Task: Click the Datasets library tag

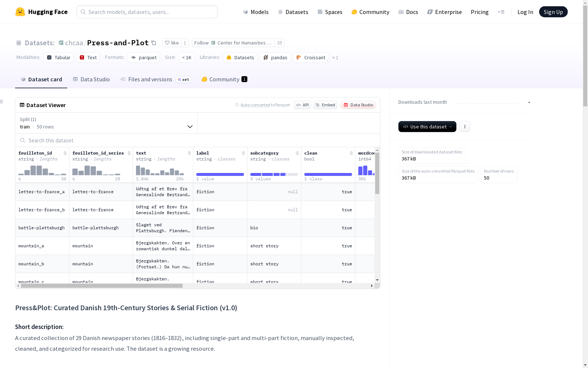Action: coord(240,57)
